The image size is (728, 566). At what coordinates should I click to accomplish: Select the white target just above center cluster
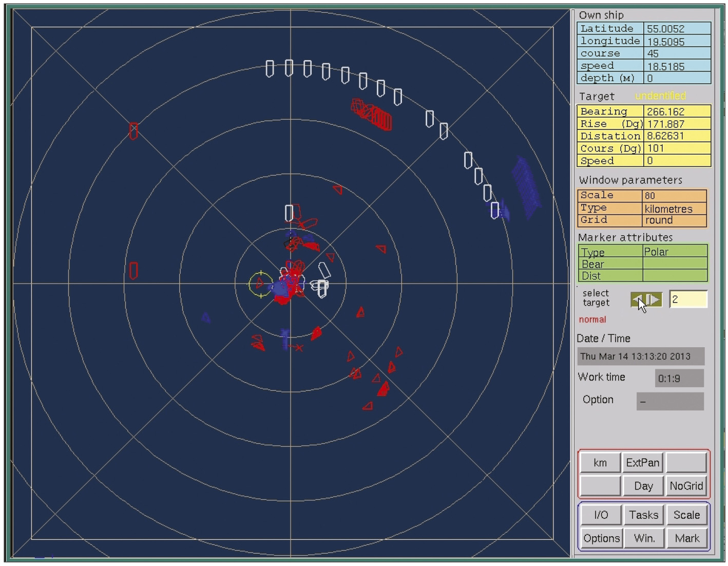coord(289,213)
